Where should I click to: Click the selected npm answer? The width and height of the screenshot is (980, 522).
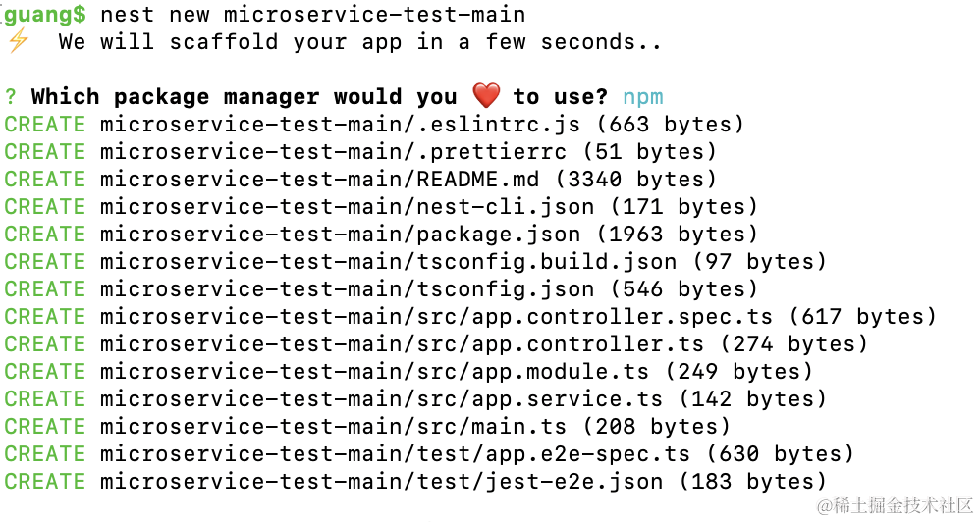[x=642, y=97]
